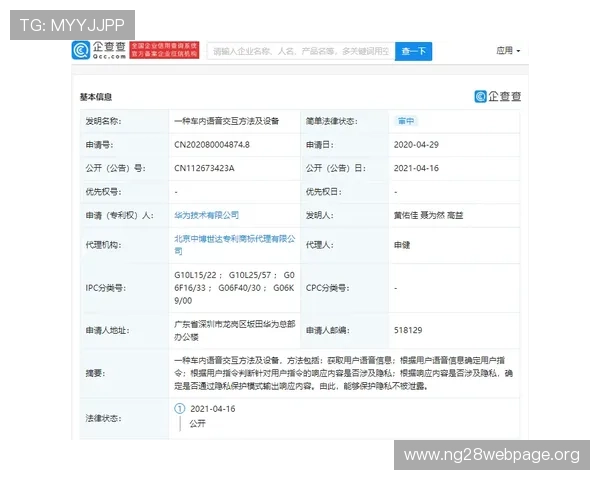Select the agent name 申健
Screen dimensions: 600x480
coord(402,245)
